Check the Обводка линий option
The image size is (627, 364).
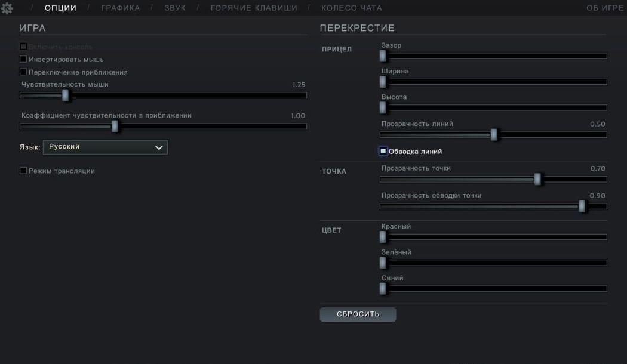tap(383, 151)
